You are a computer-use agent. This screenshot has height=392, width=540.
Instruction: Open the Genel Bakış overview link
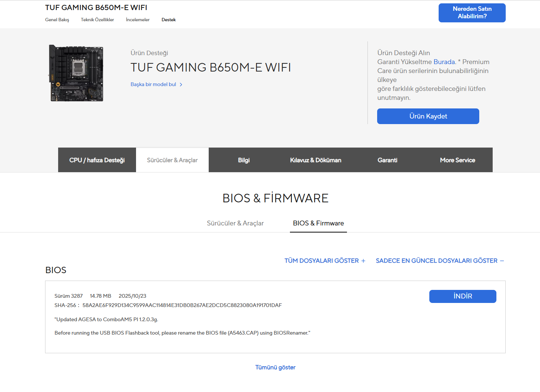pos(57,20)
